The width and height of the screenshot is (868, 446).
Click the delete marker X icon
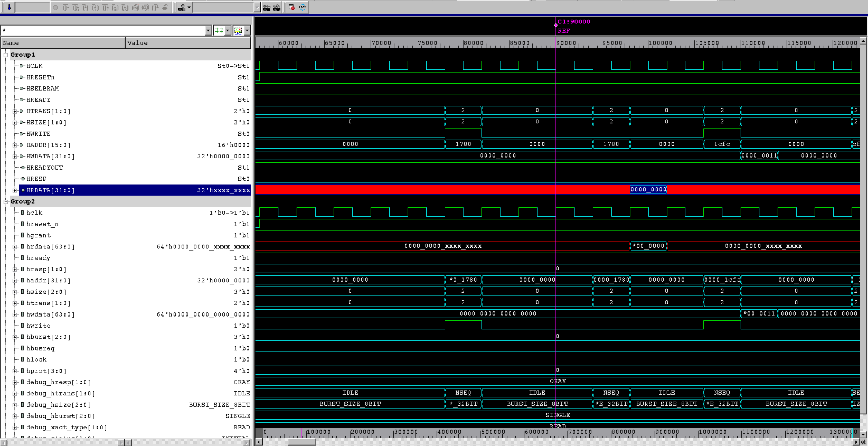coord(277,7)
